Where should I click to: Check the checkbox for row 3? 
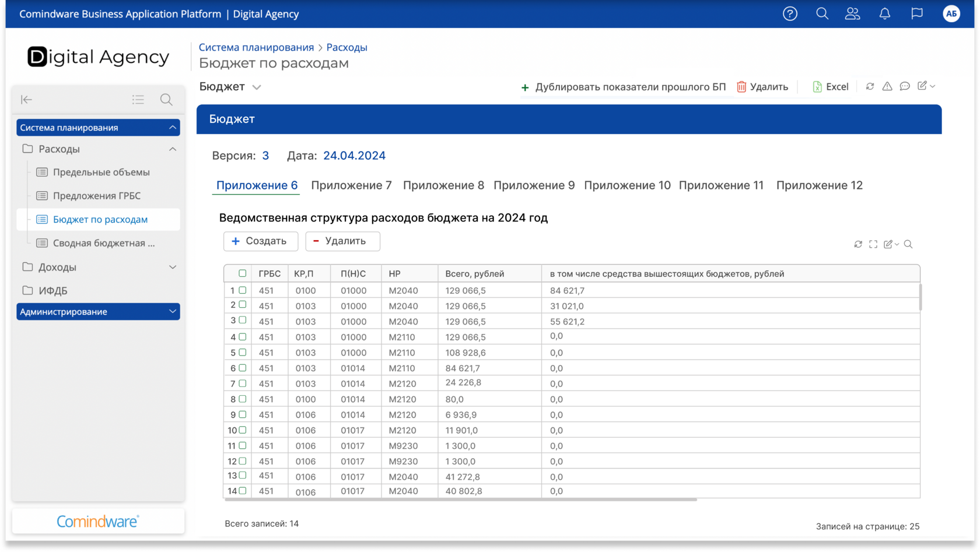coord(243,321)
